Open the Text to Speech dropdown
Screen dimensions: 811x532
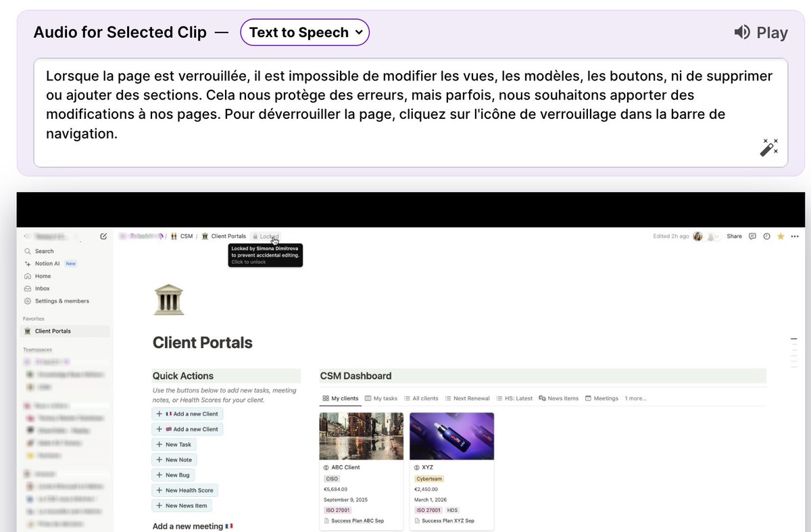click(x=304, y=31)
